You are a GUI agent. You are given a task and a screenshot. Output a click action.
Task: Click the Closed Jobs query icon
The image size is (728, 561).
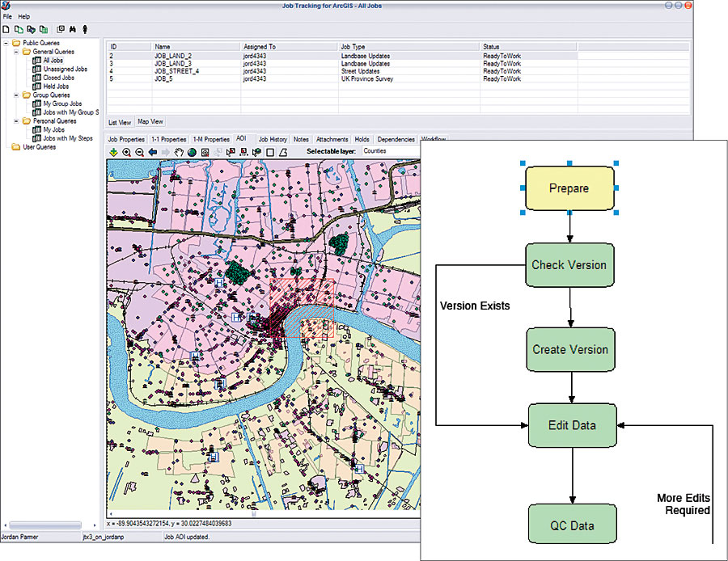[36, 78]
